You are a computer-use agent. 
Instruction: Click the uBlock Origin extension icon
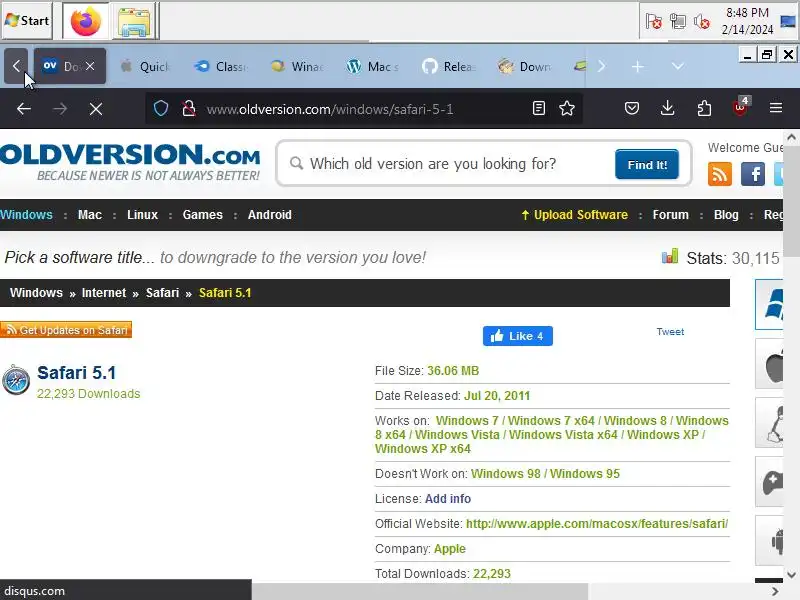point(740,107)
